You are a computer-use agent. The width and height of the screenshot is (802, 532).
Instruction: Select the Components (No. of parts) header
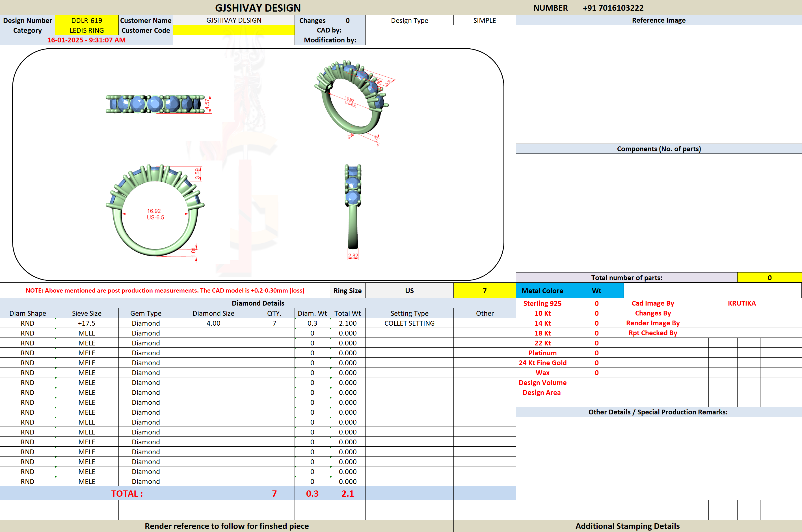pyautogui.click(x=658, y=149)
